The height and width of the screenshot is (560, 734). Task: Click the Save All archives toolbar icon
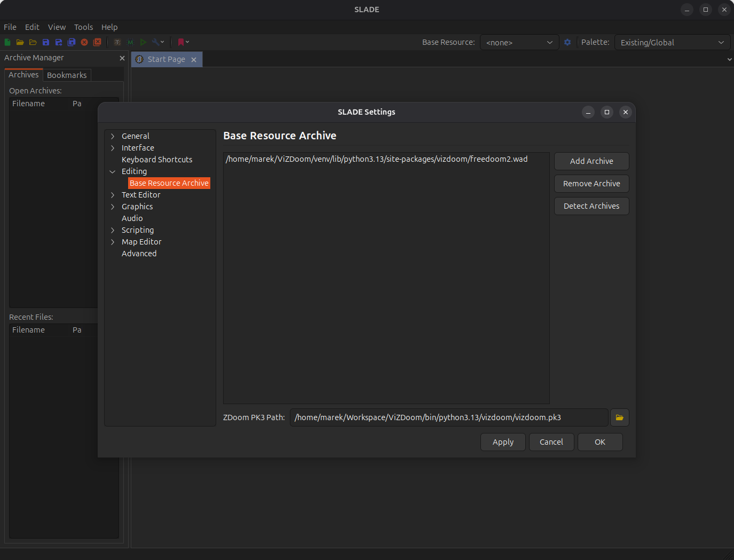72,42
